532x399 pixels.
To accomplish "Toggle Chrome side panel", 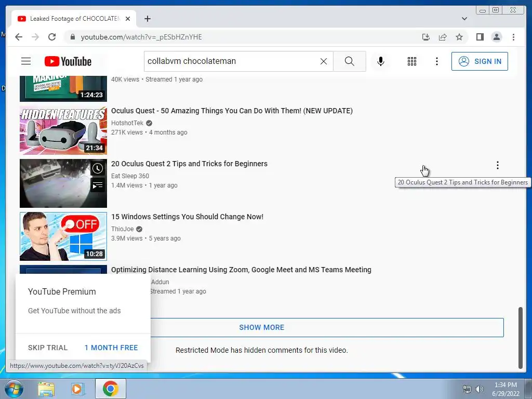I will [480, 37].
